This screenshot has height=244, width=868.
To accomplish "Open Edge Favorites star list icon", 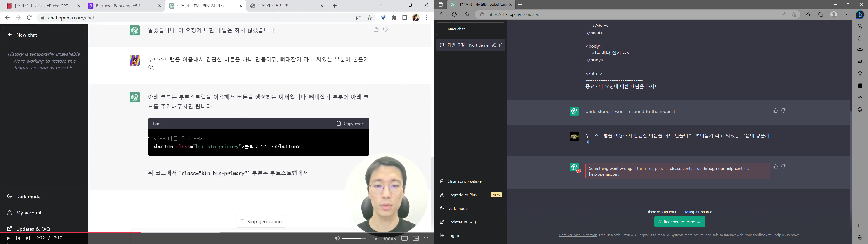I will tap(808, 14).
